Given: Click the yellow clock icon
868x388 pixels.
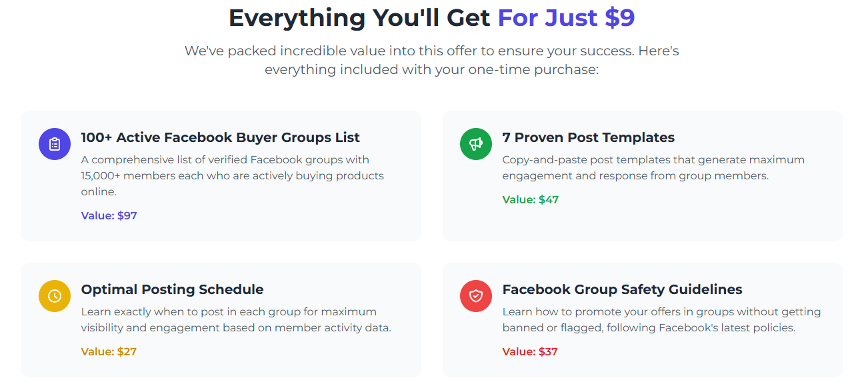Looking at the screenshot, I should tap(55, 296).
